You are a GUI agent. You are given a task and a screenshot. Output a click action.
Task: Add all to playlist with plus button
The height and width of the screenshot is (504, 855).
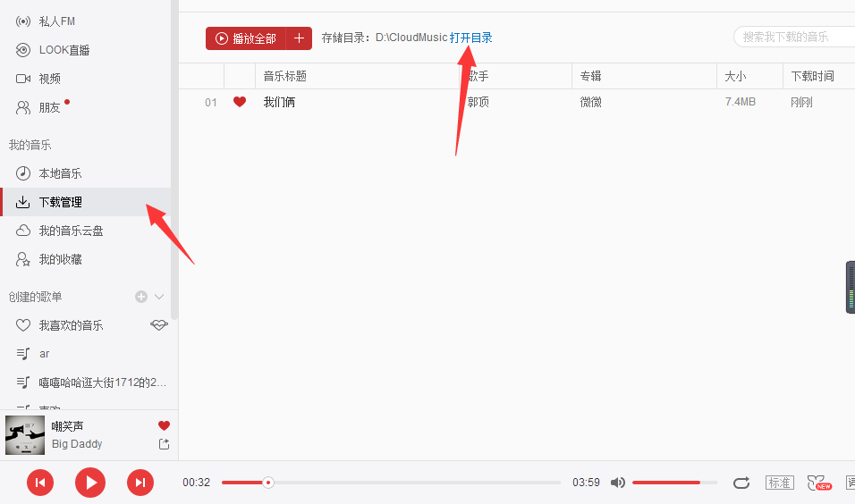299,38
